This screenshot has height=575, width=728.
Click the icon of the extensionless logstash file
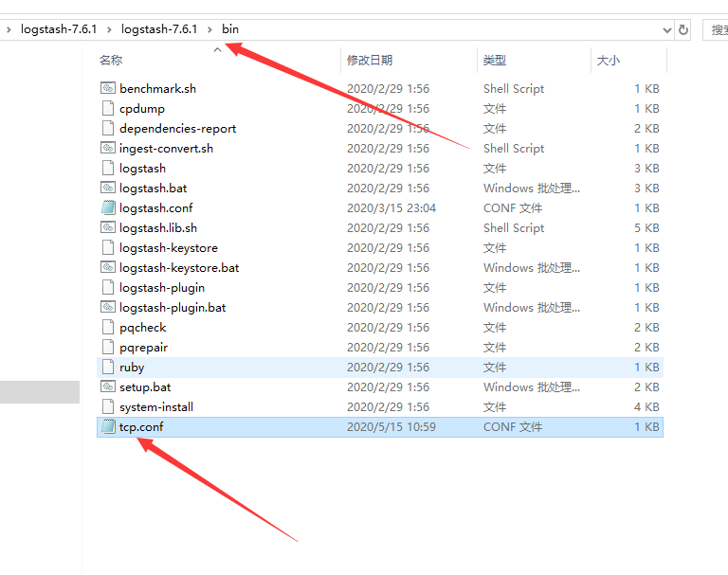pos(108,168)
